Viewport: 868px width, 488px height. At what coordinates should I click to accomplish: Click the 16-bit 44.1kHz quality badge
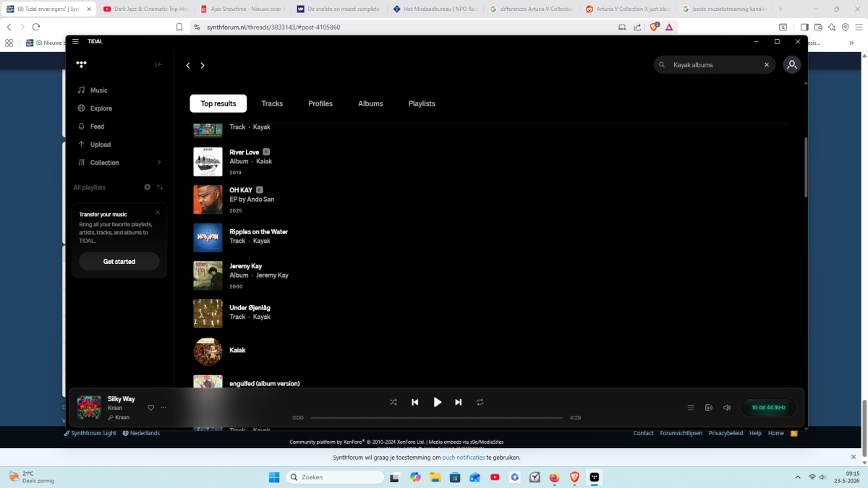coord(769,408)
